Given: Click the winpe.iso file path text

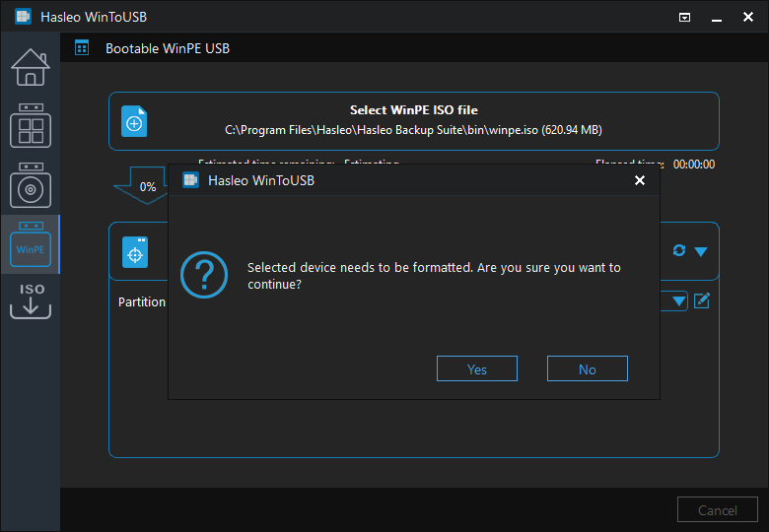Looking at the screenshot, I should [413, 130].
